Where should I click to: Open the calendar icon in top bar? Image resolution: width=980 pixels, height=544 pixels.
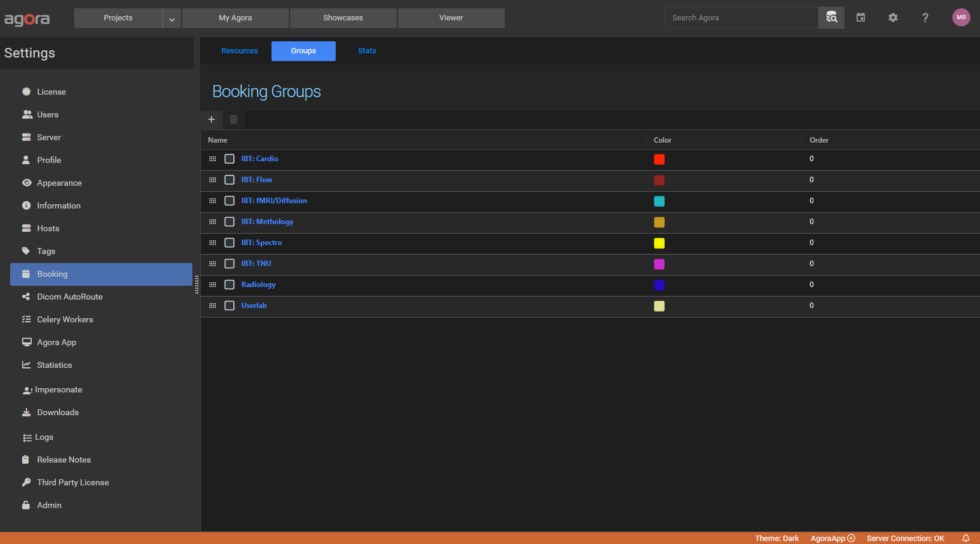click(x=861, y=17)
